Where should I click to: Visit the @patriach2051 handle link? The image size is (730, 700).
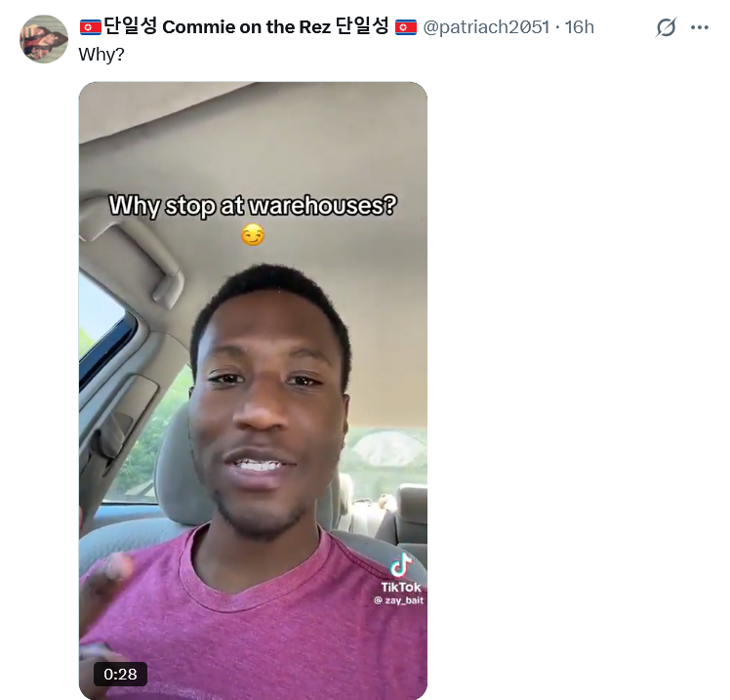[x=486, y=27]
